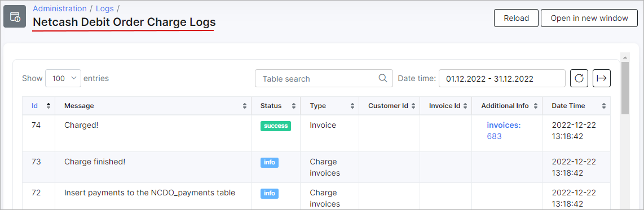Click the date time cell of row 73

coord(577,167)
